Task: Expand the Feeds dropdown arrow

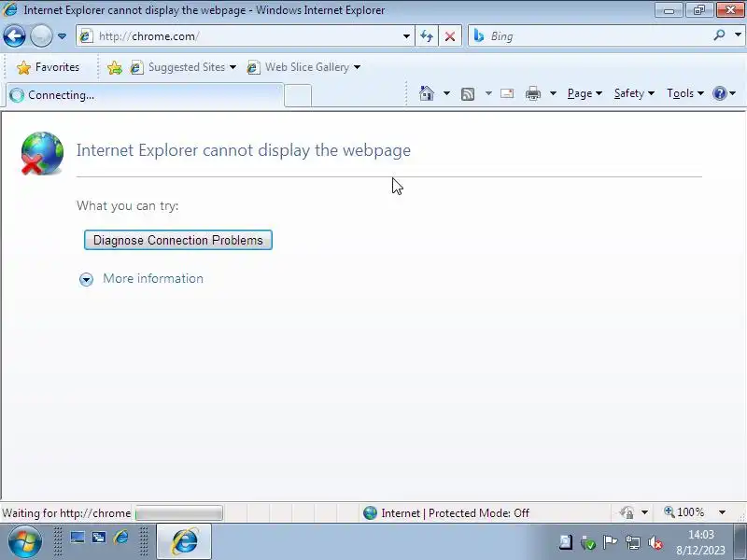Action: click(x=488, y=93)
